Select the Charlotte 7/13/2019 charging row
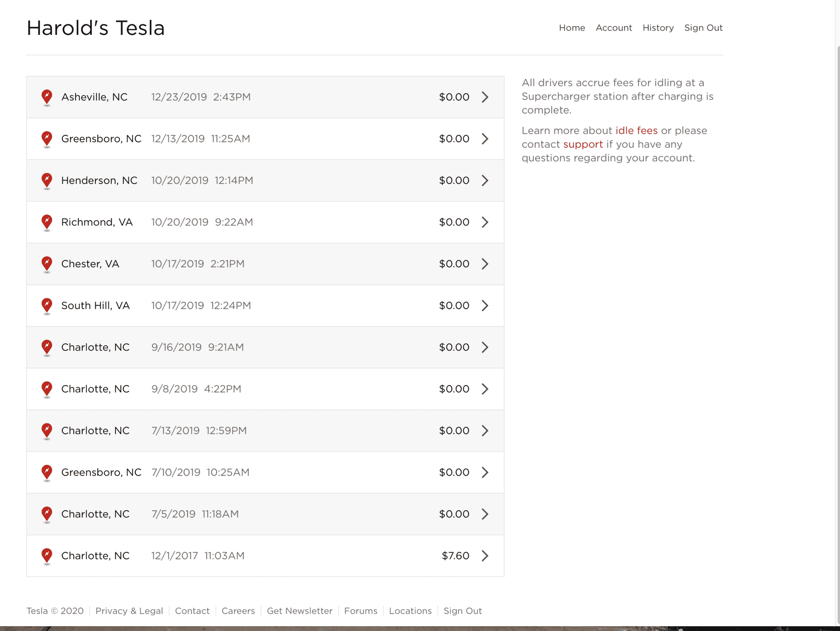Screen dimensions: 840x631 pyautogui.click(x=265, y=430)
